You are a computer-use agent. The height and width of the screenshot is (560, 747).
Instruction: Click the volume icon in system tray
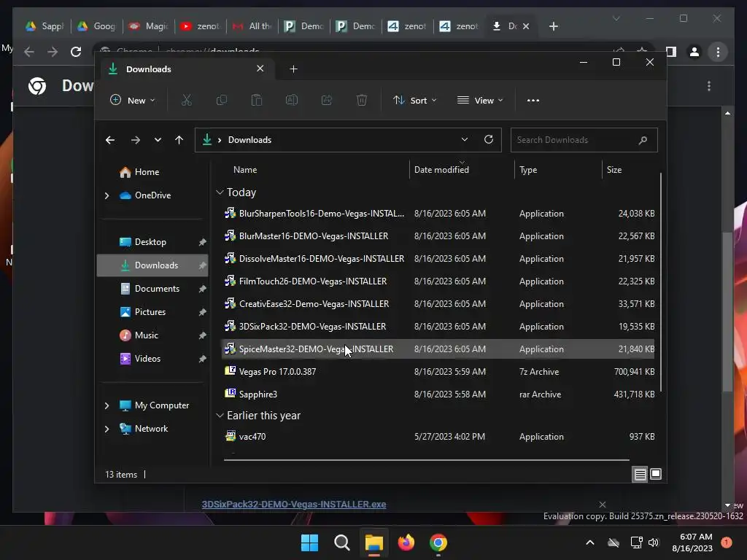click(654, 542)
